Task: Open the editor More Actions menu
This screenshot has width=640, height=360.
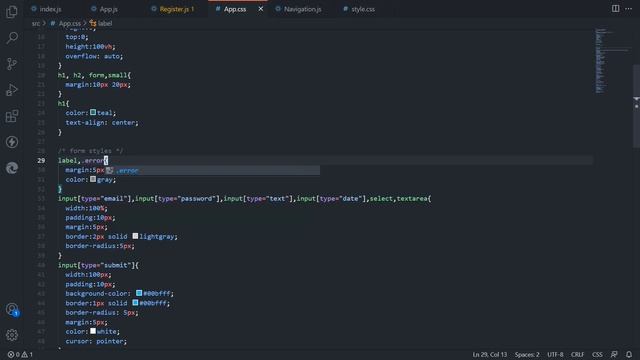Action: click(x=629, y=9)
